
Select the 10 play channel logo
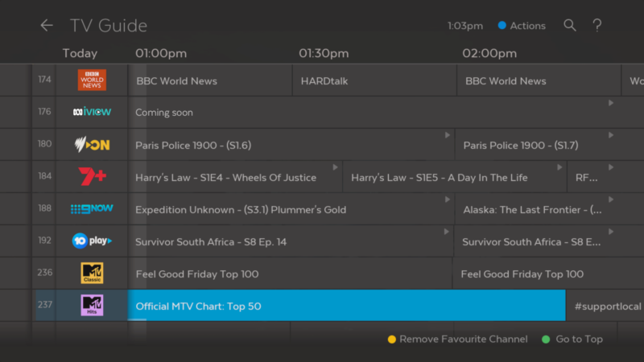92,241
